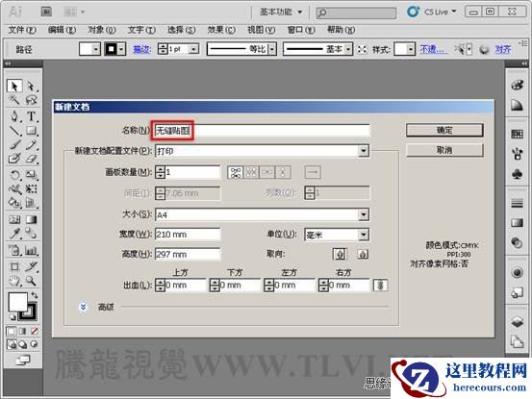
Task: Set fill to none via red slash
Action: [x=35, y=331]
